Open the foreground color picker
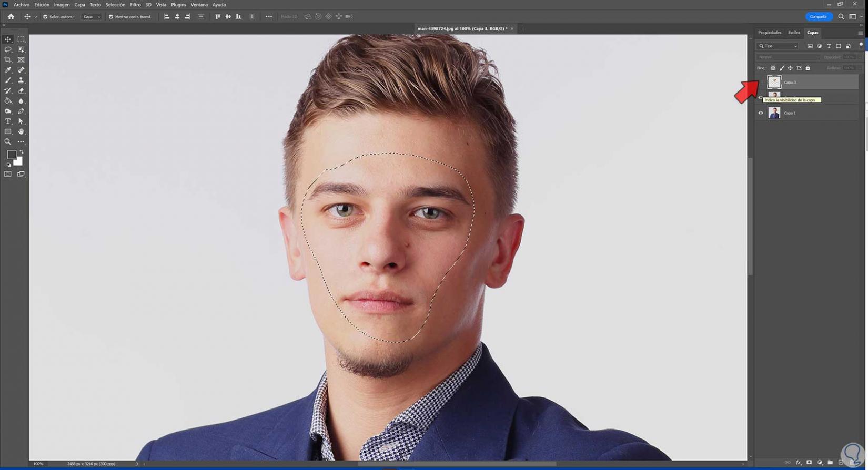This screenshot has width=868, height=470. click(x=11, y=155)
